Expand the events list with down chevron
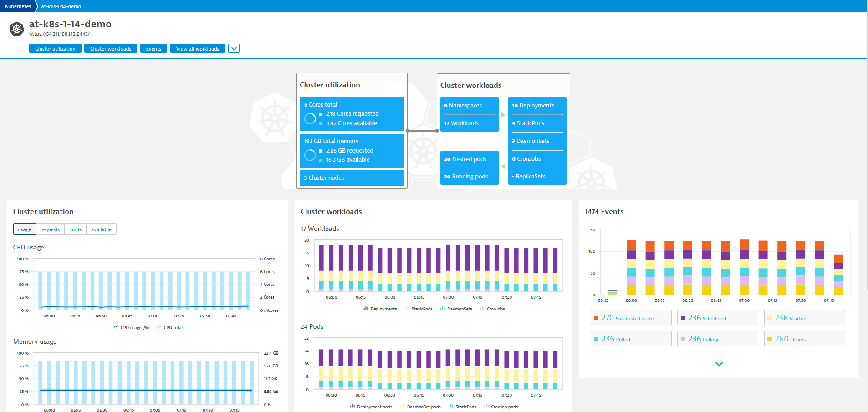The height and width of the screenshot is (412, 868). (x=719, y=364)
